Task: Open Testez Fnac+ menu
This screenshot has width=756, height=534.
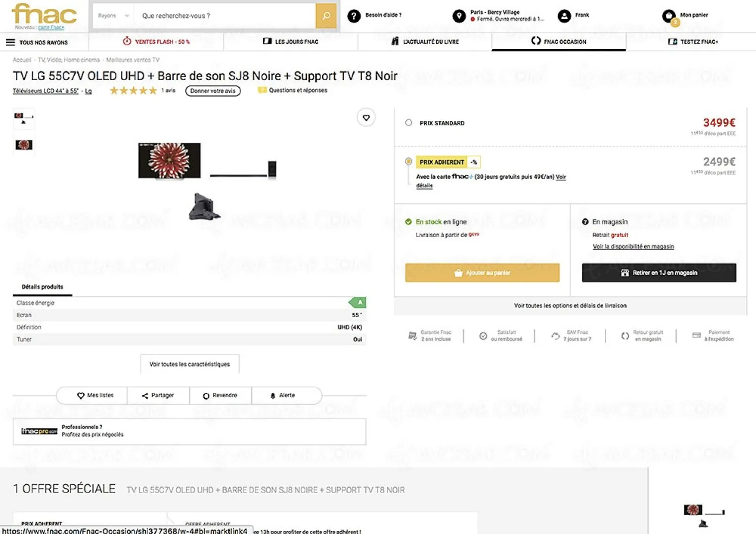Action: point(693,42)
